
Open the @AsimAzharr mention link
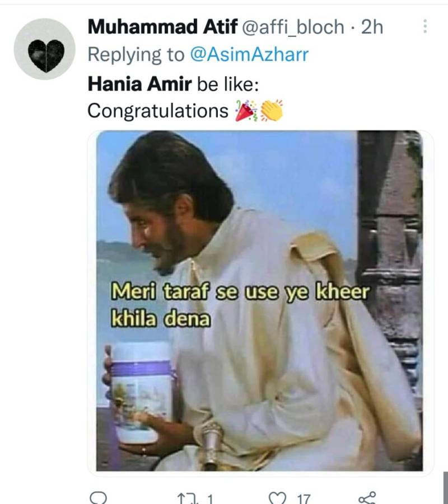(249, 54)
